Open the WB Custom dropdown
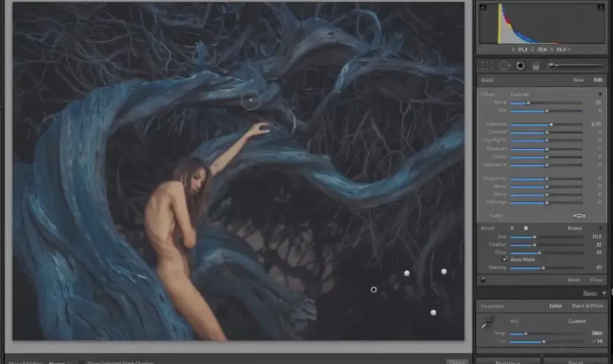This screenshot has height=364, width=613. coord(579,321)
